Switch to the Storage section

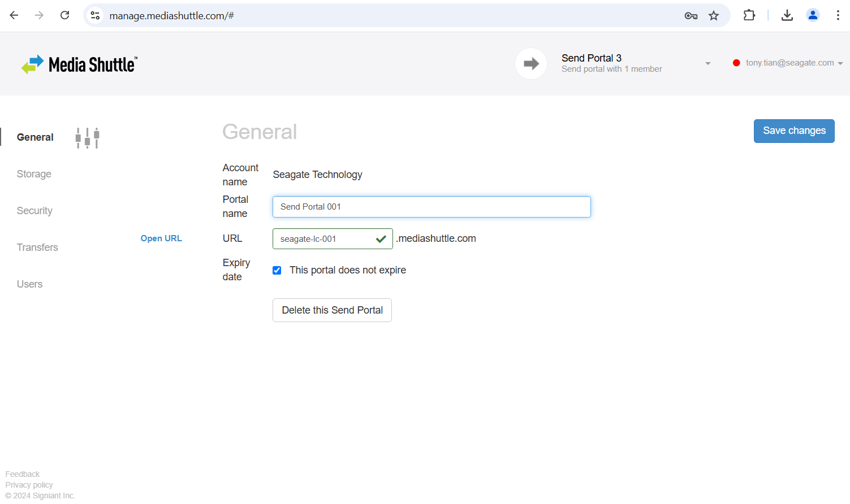[34, 174]
